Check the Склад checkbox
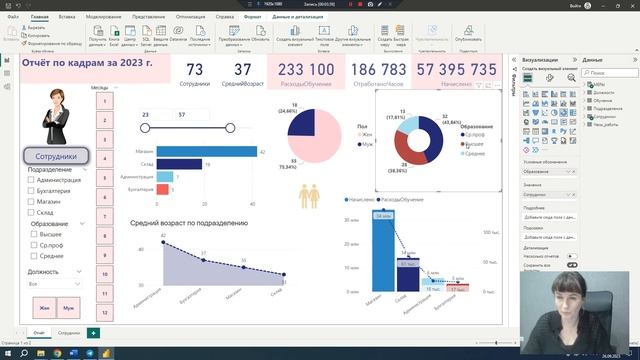Screen dimensions: 640x360 [x=31, y=212]
